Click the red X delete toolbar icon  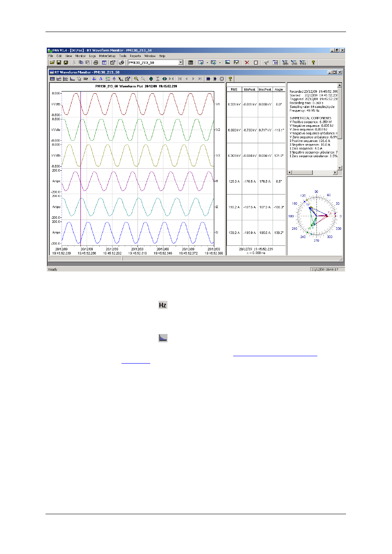(247, 63)
